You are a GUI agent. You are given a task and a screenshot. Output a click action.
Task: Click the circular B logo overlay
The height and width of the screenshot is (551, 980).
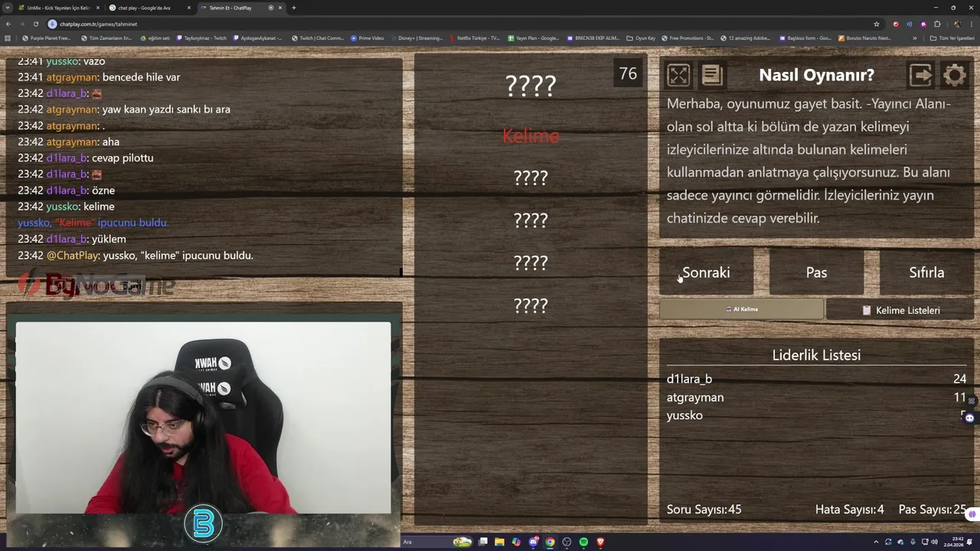click(204, 525)
